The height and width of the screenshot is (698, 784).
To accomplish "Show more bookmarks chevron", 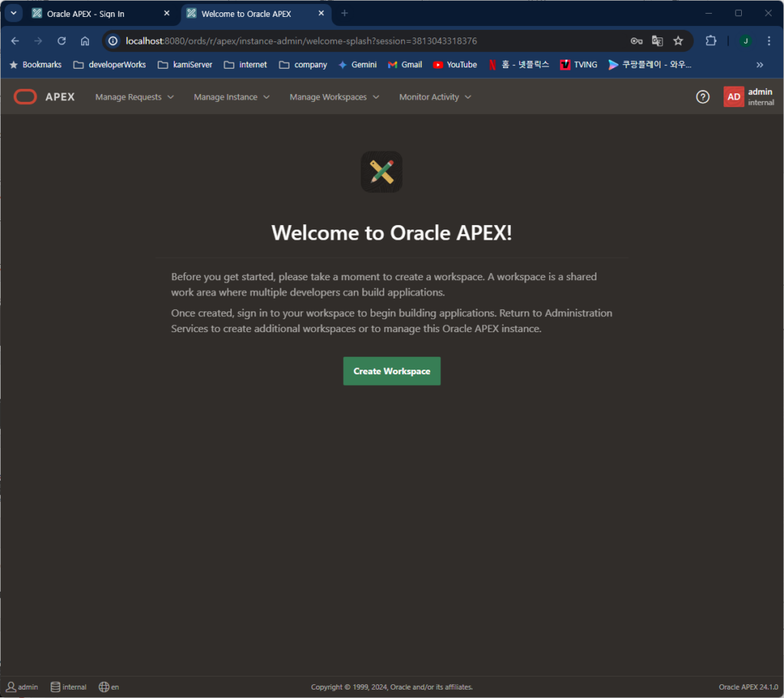I will point(759,65).
